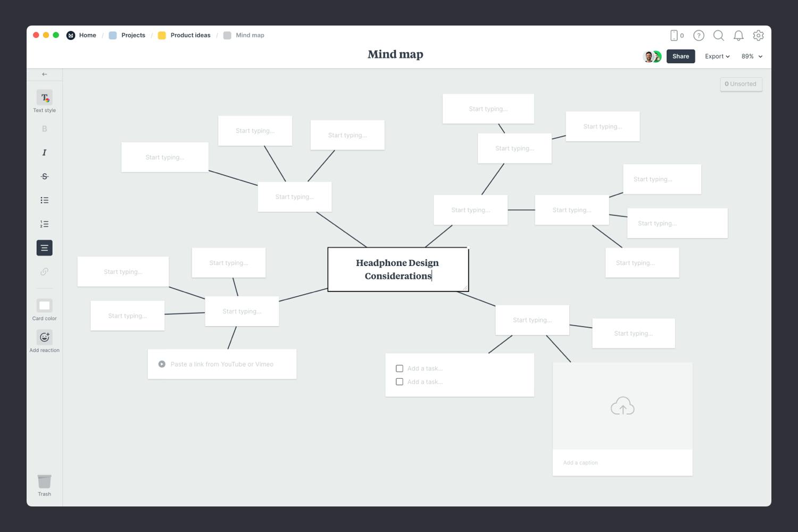
Task: Open the 0 Unsorted panel
Action: tap(741, 84)
